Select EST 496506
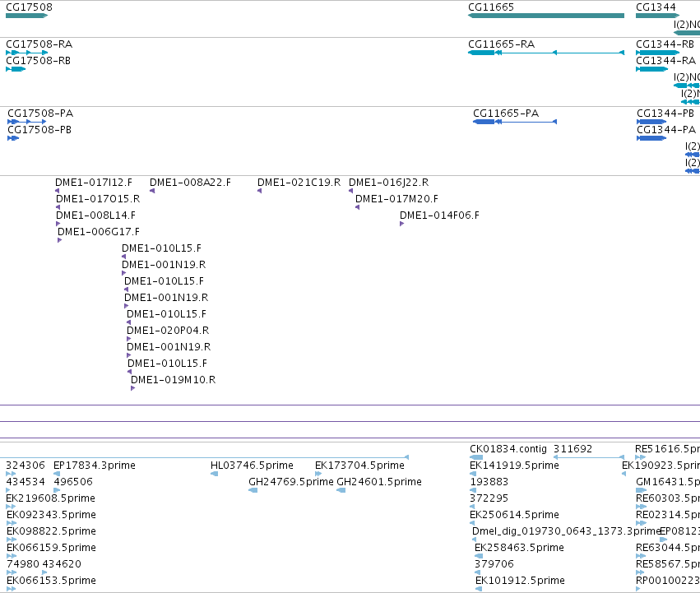Screen dimensions: 700x593 pyautogui.click(x=57, y=490)
